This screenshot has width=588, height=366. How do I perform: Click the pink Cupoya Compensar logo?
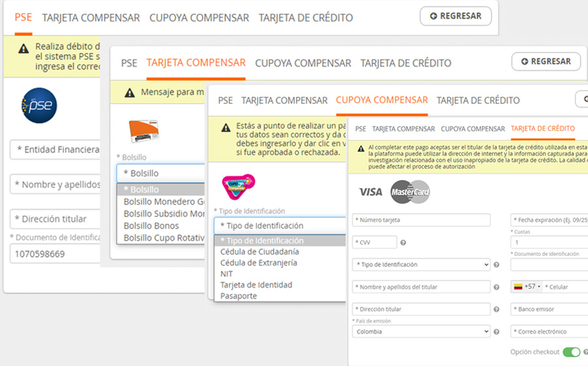click(x=238, y=187)
